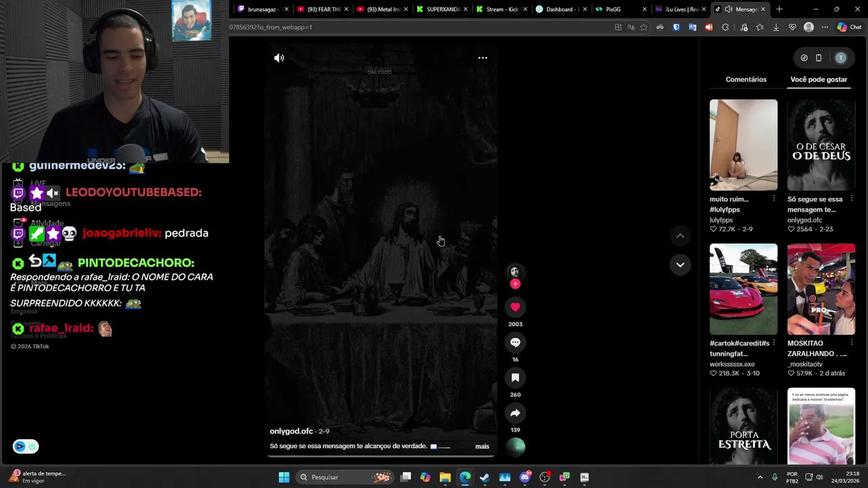Image resolution: width=868 pixels, height=488 pixels.
Task: Go to previous video with up chevron
Action: click(x=680, y=236)
